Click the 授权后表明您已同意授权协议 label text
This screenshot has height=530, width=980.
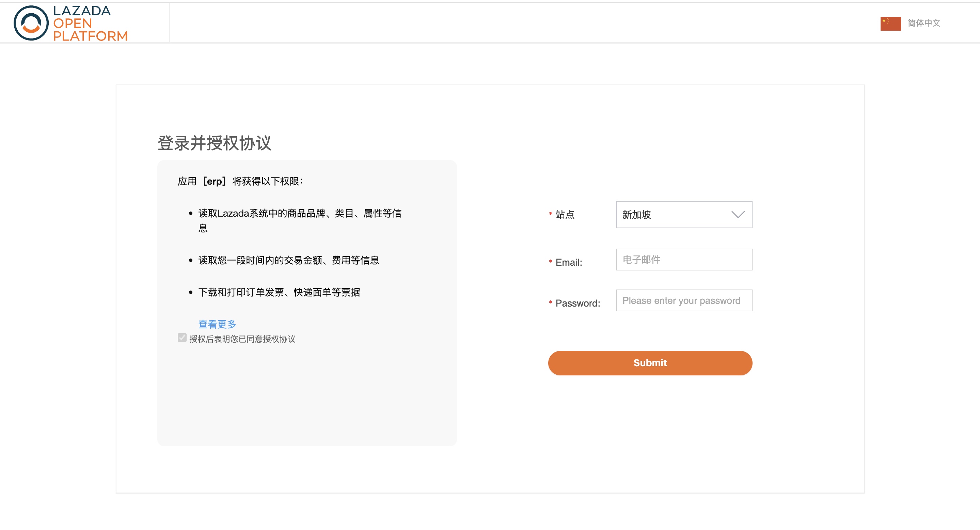click(x=242, y=339)
